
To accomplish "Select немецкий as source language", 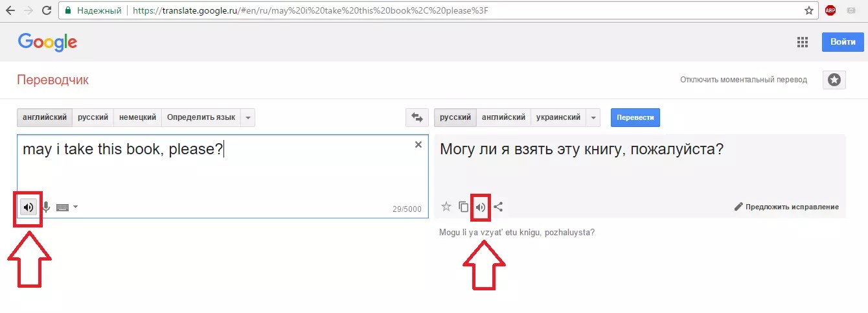I will 137,117.
